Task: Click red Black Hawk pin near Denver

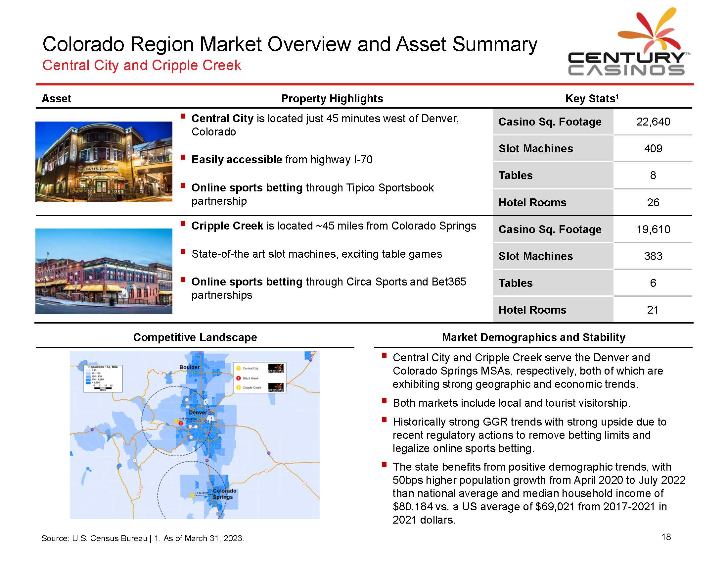Action: pos(181,423)
